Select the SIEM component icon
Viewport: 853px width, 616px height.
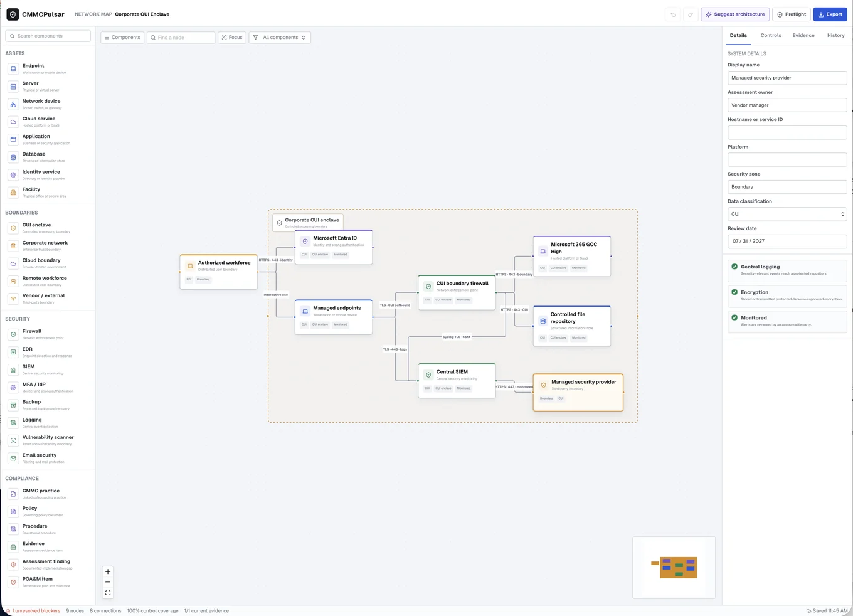point(13,370)
